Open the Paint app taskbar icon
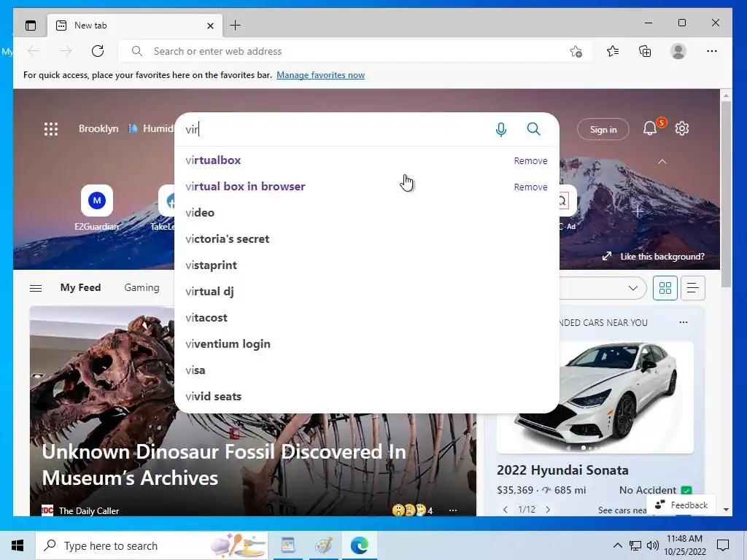The height and width of the screenshot is (560, 747). pyautogui.click(x=323, y=545)
